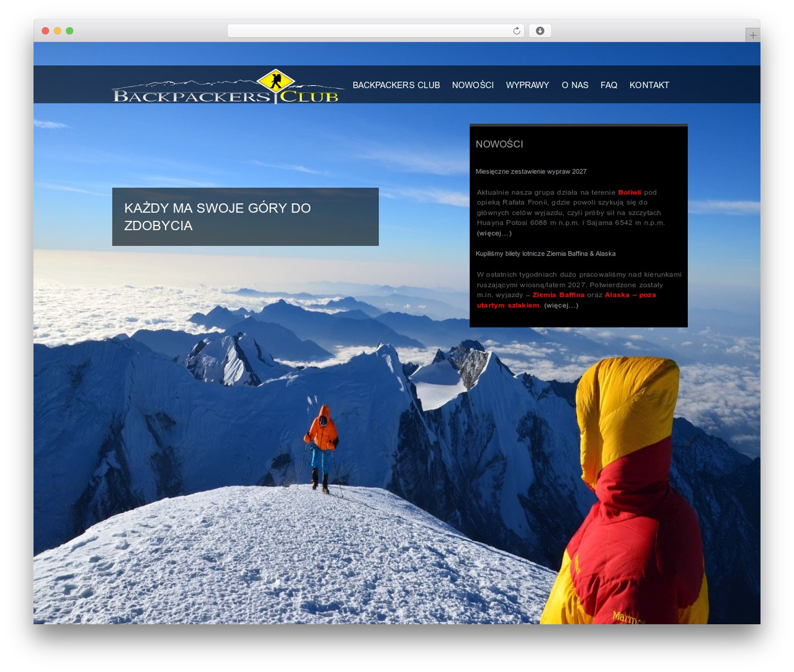
Task: Follow the Ziemia Baffina red link
Action: pos(558,295)
